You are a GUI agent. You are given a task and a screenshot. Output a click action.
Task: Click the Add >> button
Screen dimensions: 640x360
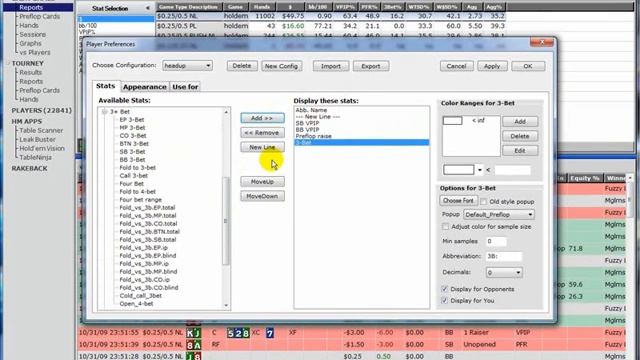pos(262,118)
